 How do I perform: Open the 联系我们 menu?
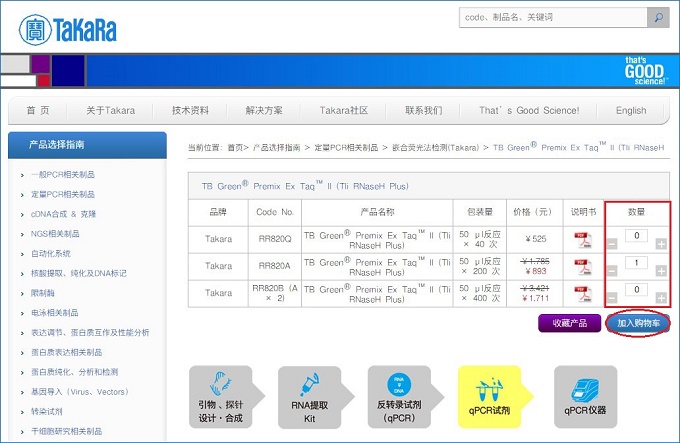point(423,111)
